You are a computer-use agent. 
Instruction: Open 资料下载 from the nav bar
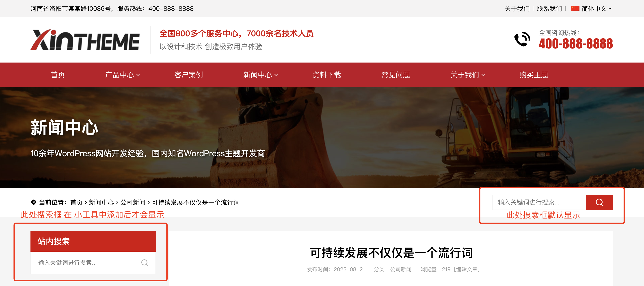pos(326,75)
